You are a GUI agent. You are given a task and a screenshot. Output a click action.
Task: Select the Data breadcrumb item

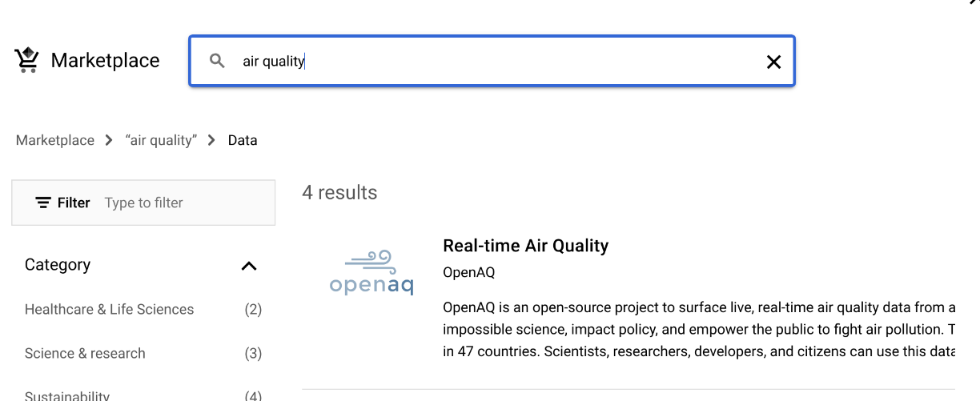click(243, 140)
